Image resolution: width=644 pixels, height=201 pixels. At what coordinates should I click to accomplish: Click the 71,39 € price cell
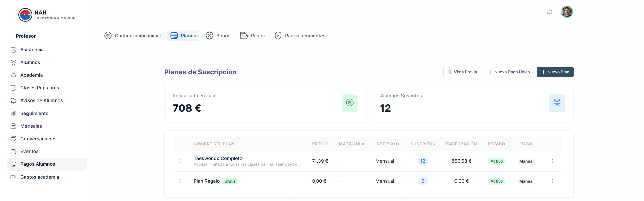click(320, 161)
